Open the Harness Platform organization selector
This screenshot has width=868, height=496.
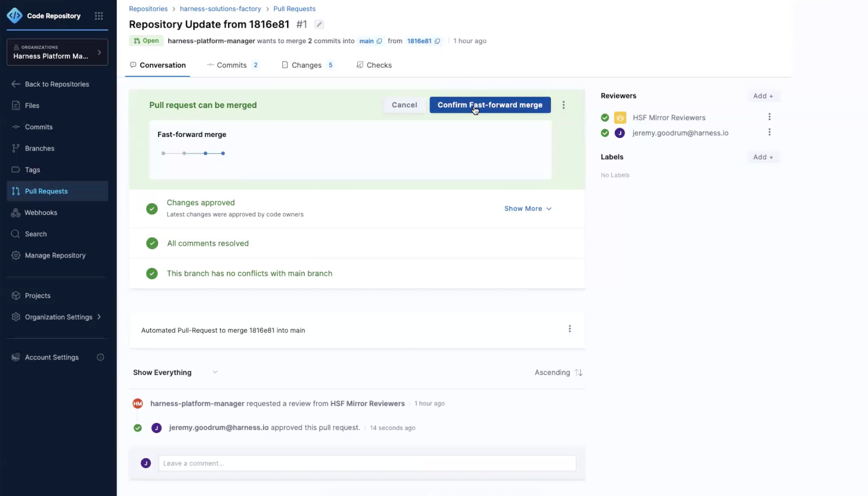pos(57,52)
